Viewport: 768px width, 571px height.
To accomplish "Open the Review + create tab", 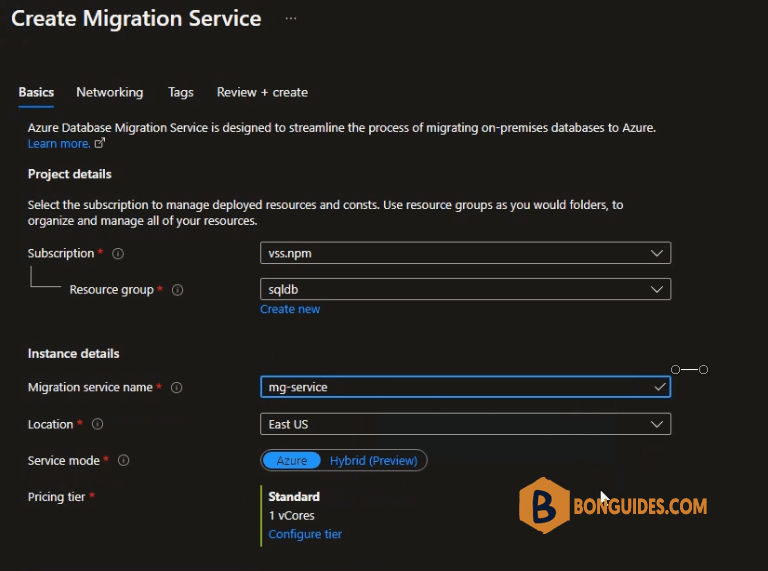I will (x=263, y=92).
